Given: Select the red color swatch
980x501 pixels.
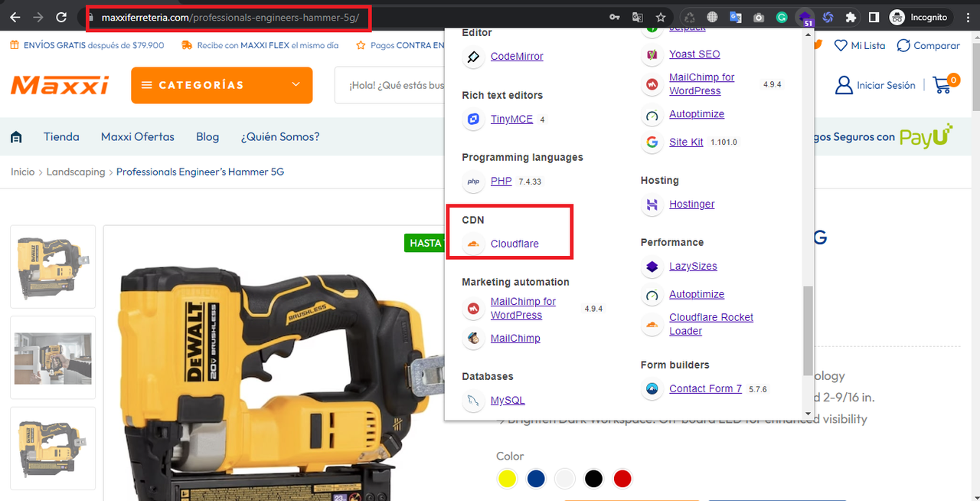Looking at the screenshot, I should point(622,480).
